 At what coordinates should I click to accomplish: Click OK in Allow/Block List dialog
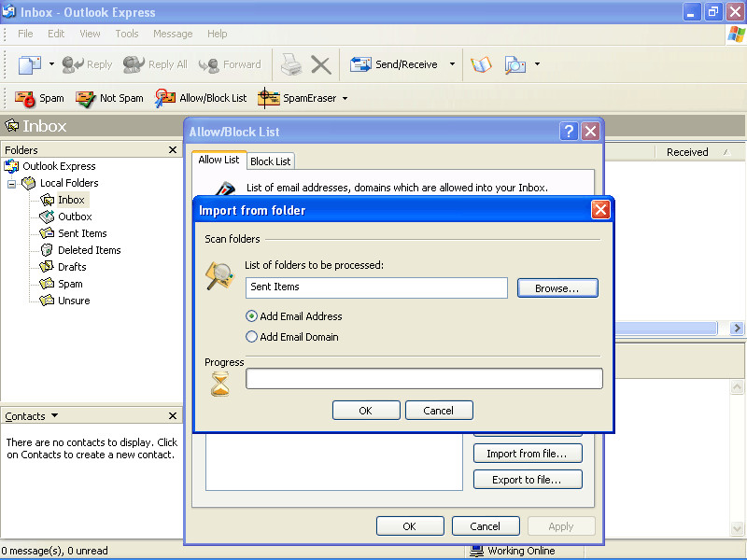[410, 526]
